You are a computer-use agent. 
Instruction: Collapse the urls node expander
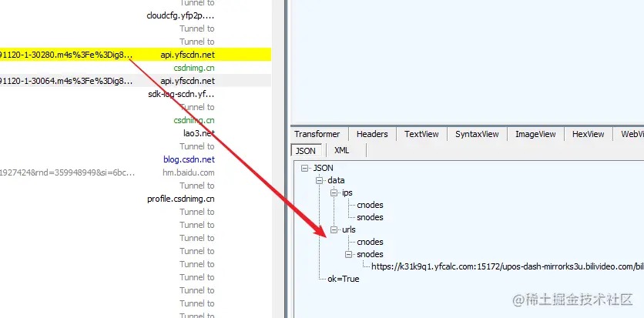point(334,229)
